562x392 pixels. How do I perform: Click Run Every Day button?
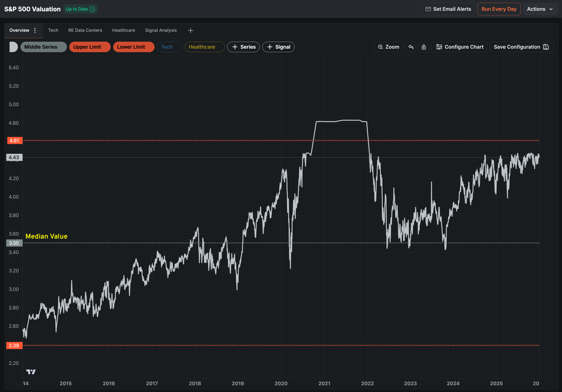pos(499,9)
